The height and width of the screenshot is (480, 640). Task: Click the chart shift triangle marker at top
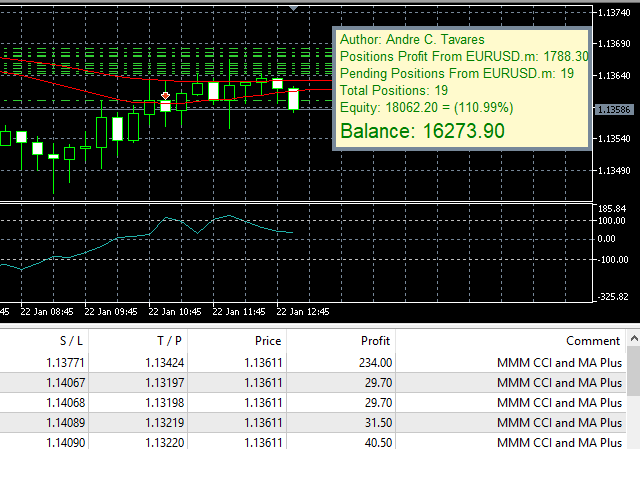click(293, 8)
